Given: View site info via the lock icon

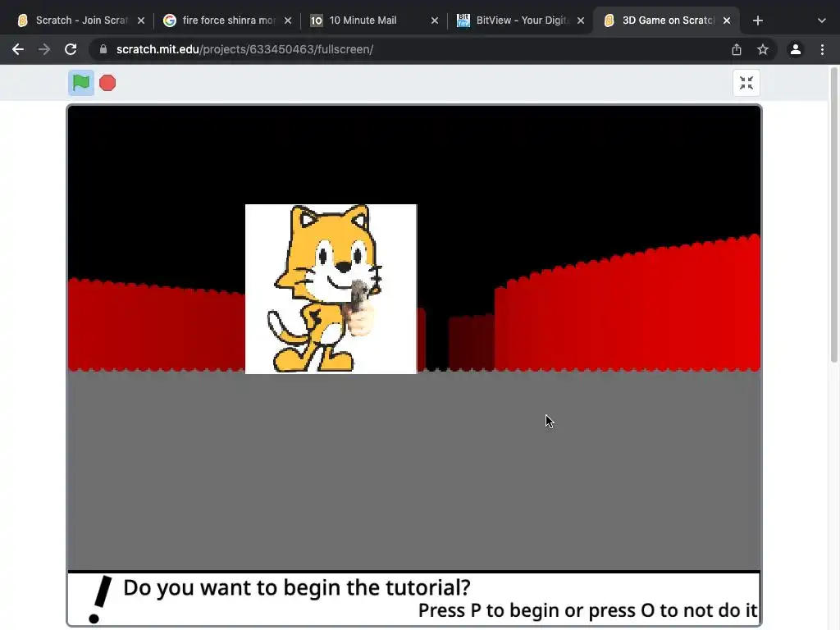Looking at the screenshot, I should 103,49.
